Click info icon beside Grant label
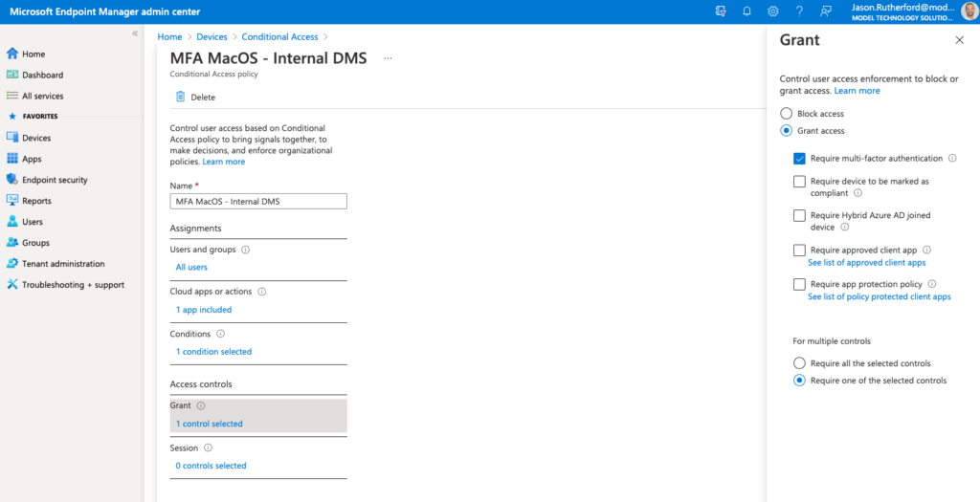The height and width of the screenshot is (502, 980). point(201,405)
